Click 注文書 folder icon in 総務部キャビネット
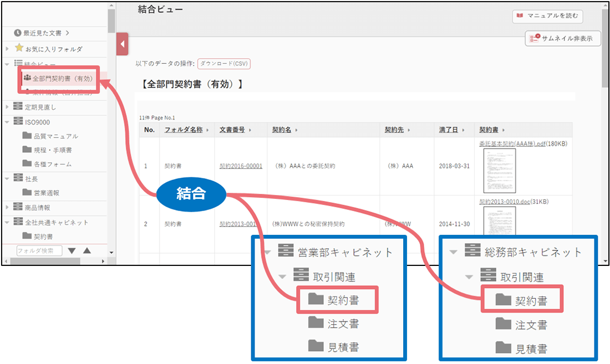 pos(504,323)
